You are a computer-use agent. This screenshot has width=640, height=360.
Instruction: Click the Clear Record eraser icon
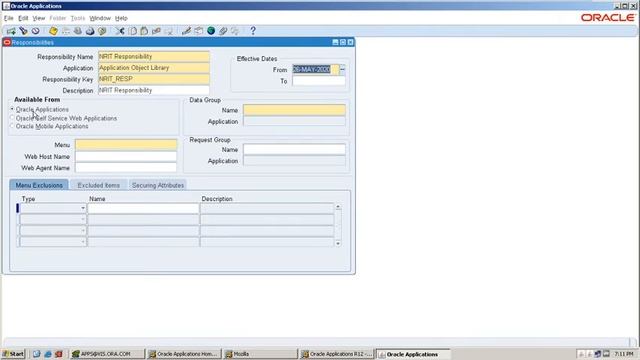pyautogui.click(x=156, y=31)
